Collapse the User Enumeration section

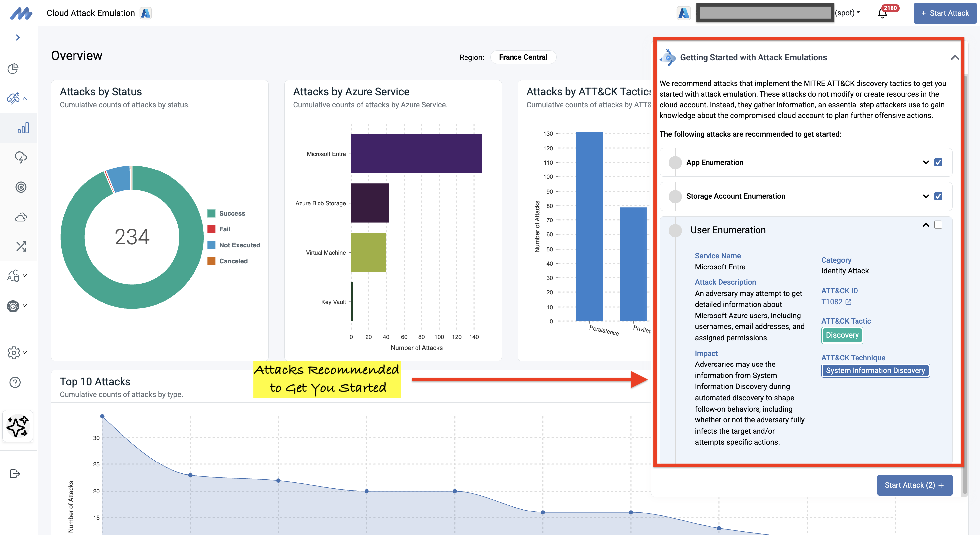click(x=926, y=225)
